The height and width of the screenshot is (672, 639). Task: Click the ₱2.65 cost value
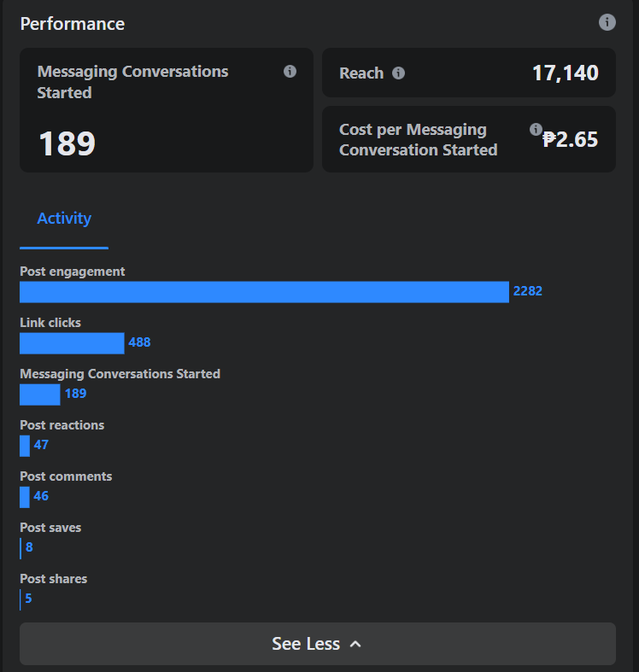571,139
